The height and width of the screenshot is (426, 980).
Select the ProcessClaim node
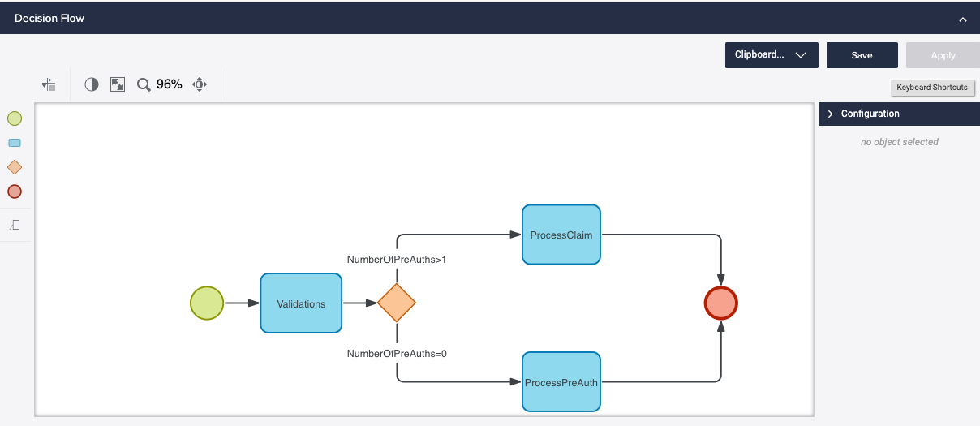561,235
